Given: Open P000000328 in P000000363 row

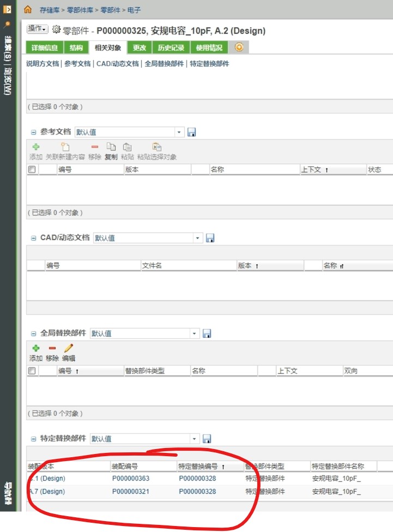Looking at the screenshot, I should pos(197,478).
